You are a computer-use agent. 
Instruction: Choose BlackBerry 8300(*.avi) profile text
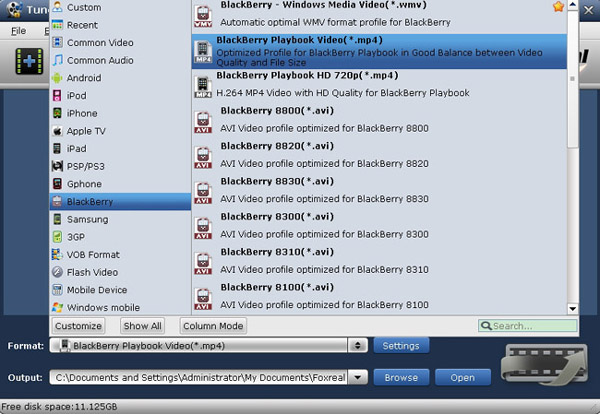(277, 217)
